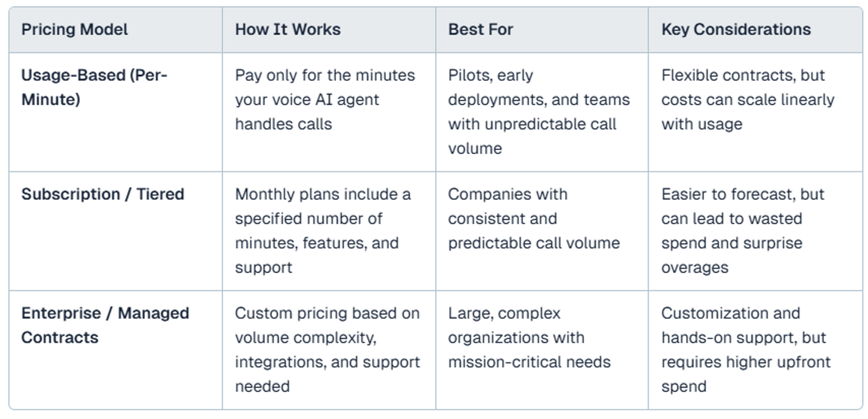Click the words mission-critical needs
The width and height of the screenshot is (868, 419).
[x=529, y=361]
